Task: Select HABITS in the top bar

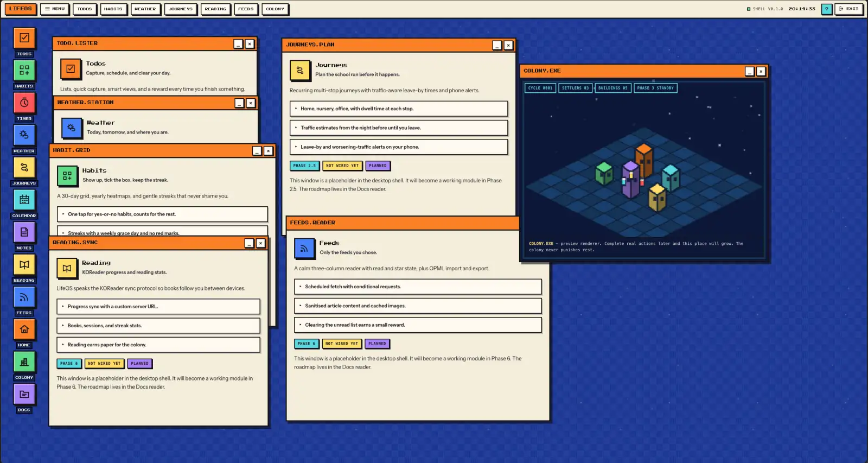Action: [x=113, y=9]
